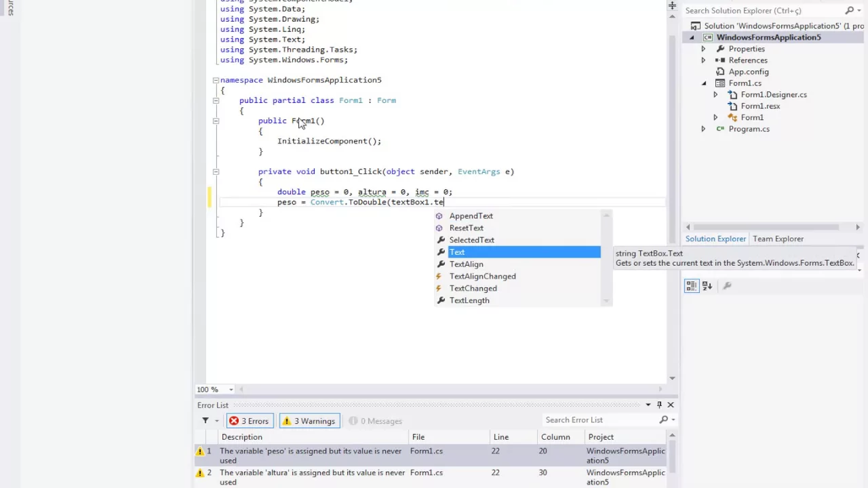Select Text in the IntelliSense list

(524, 252)
